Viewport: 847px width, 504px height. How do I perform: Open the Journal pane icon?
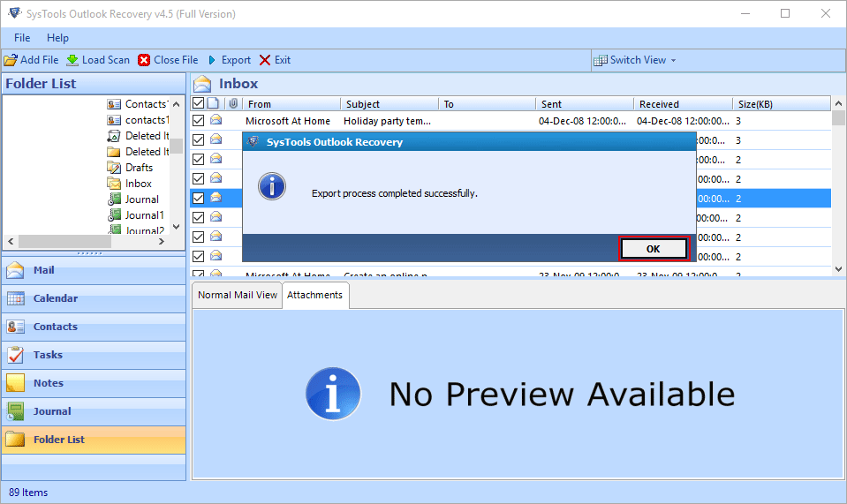point(15,411)
